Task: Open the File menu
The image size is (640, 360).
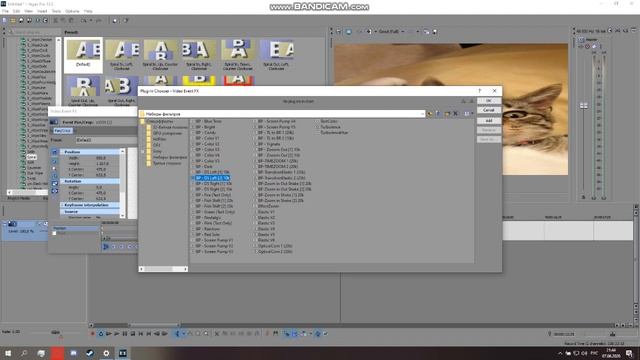Action: pos(5,11)
